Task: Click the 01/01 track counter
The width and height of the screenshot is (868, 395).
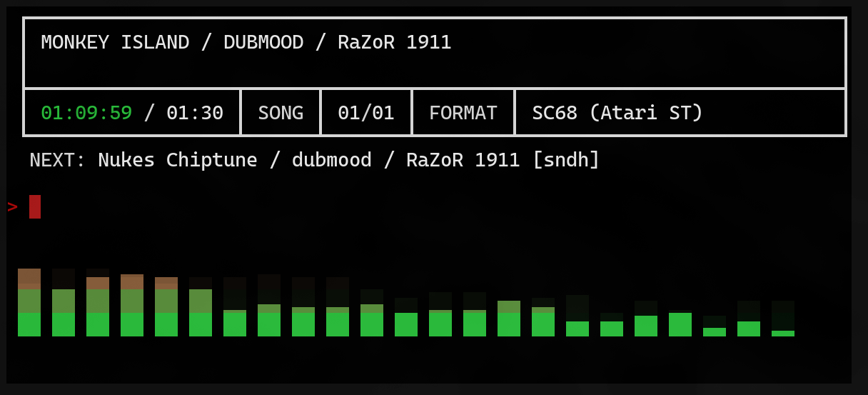Action: point(365,113)
